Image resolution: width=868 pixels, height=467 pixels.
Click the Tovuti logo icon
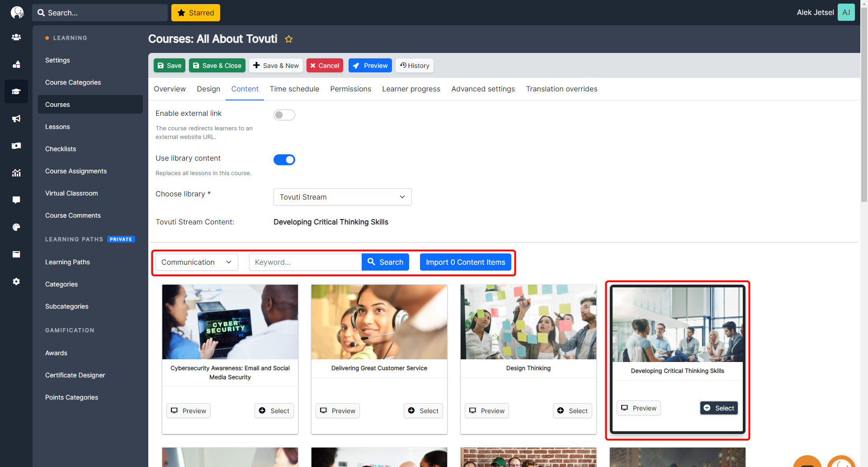pos(17,12)
